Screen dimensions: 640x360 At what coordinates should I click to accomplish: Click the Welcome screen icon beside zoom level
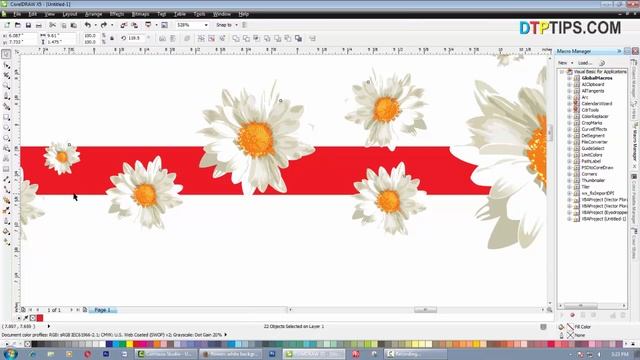pyautogui.click(x=164, y=25)
